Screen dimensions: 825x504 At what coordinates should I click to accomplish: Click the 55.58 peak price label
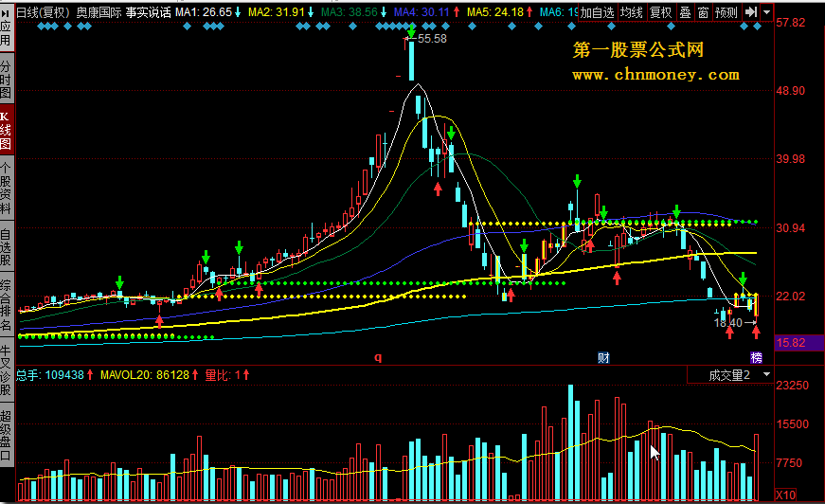pyautogui.click(x=432, y=39)
